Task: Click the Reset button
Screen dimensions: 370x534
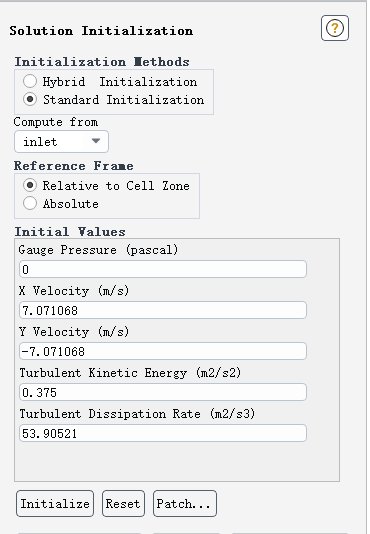Action: click(x=123, y=504)
